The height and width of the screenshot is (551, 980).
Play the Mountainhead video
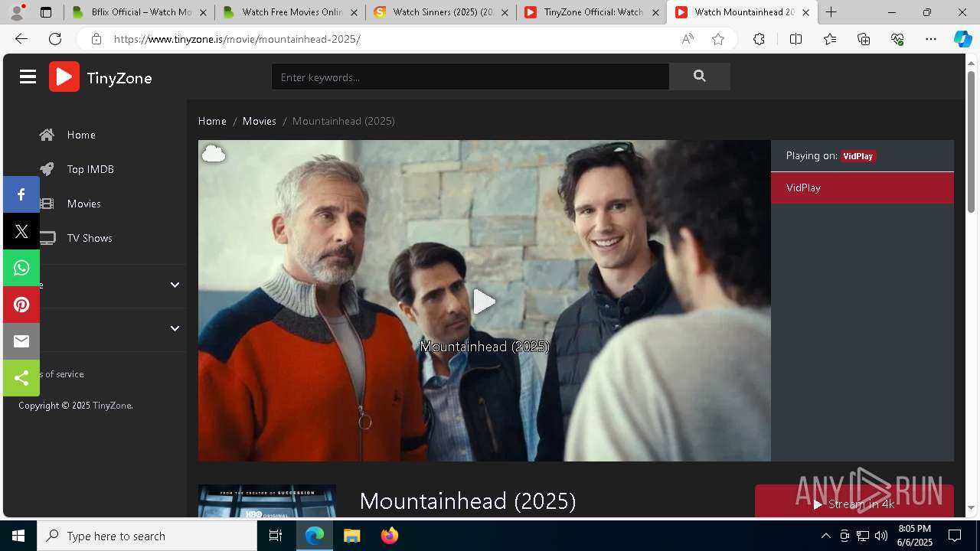[x=484, y=302]
